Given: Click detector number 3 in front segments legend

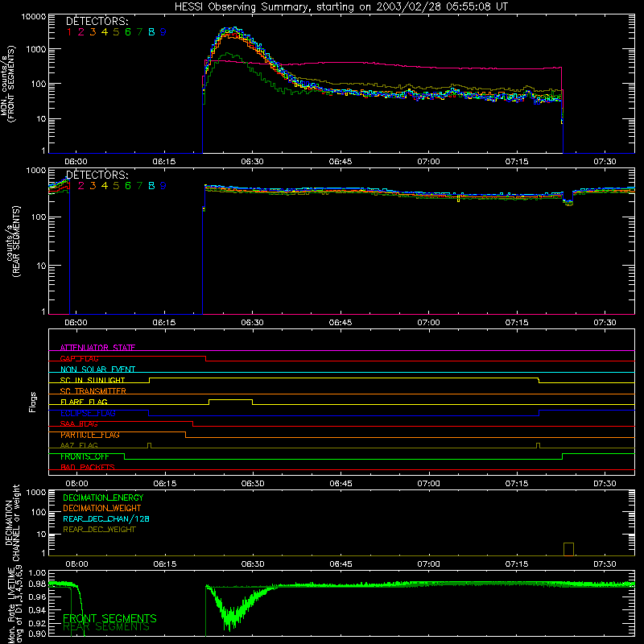Looking at the screenshot, I should [93, 32].
